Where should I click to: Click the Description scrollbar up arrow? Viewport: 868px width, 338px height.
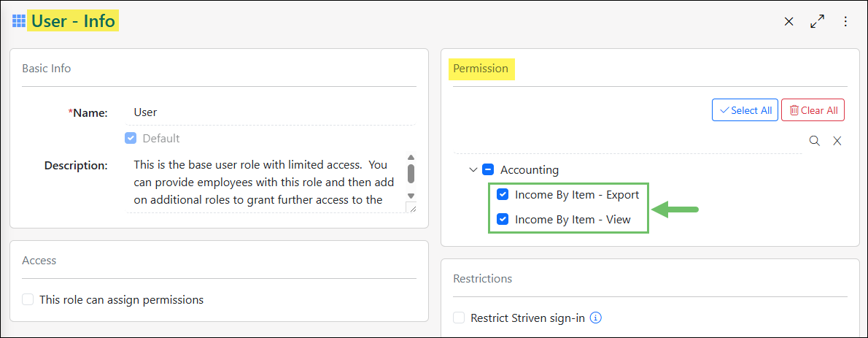pyautogui.click(x=411, y=158)
